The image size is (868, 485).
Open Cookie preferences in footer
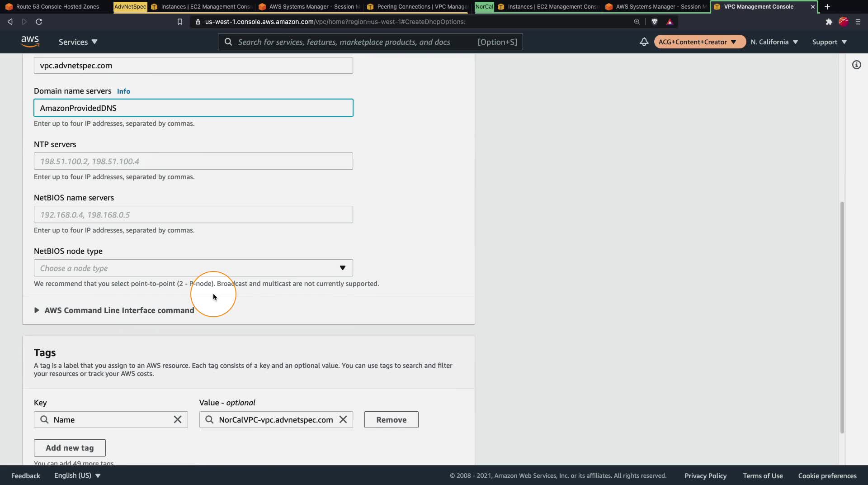(x=827, y=475)
